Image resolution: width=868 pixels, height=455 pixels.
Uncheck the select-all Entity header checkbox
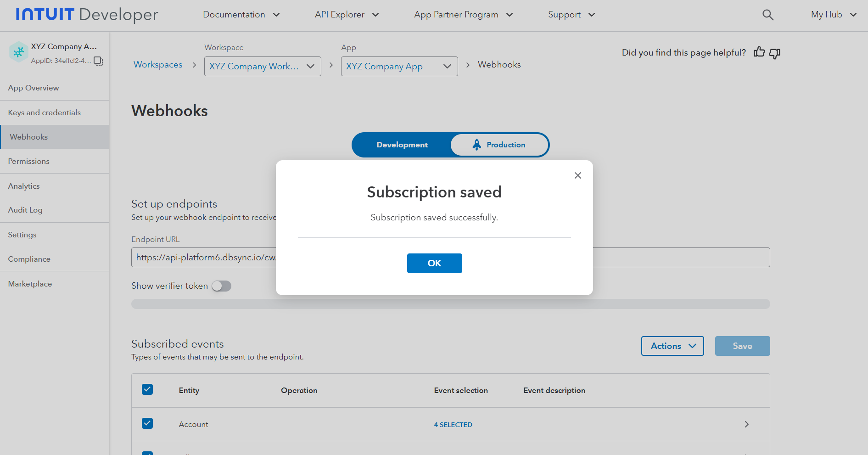147,390
